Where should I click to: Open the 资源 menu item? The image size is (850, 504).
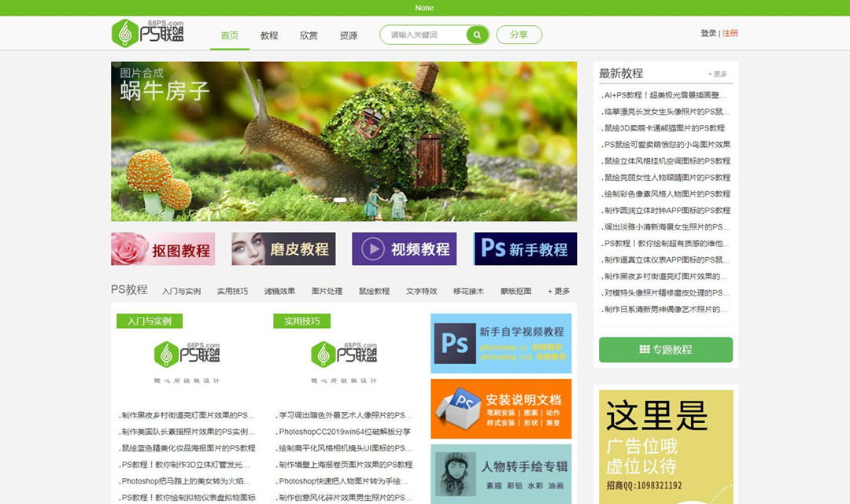(x=349, y=35)
